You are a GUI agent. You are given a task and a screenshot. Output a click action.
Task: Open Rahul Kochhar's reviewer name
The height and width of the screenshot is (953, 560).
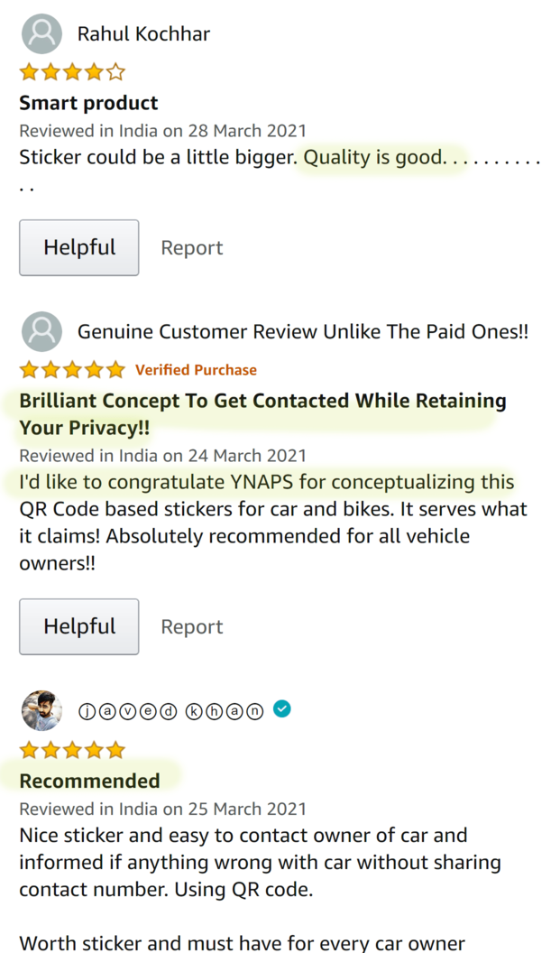click(143, 34)
